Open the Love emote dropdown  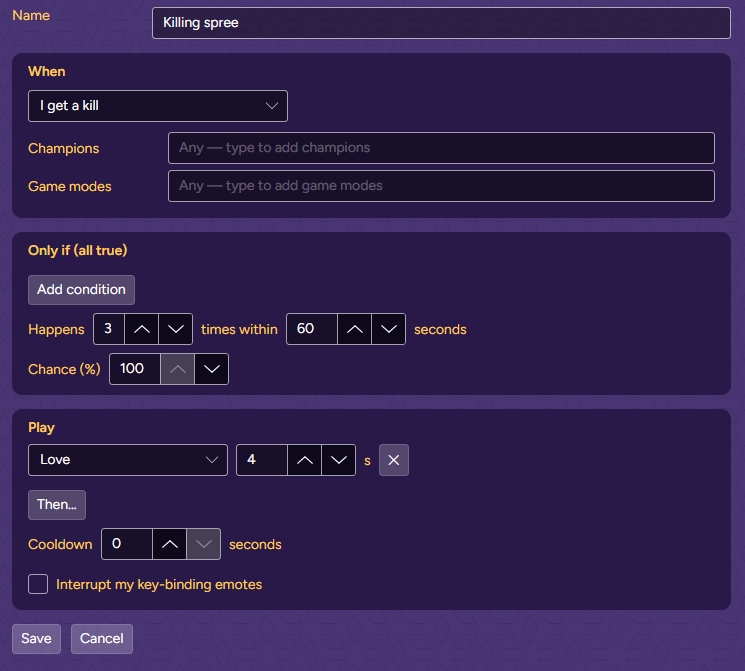coord(128,460)
